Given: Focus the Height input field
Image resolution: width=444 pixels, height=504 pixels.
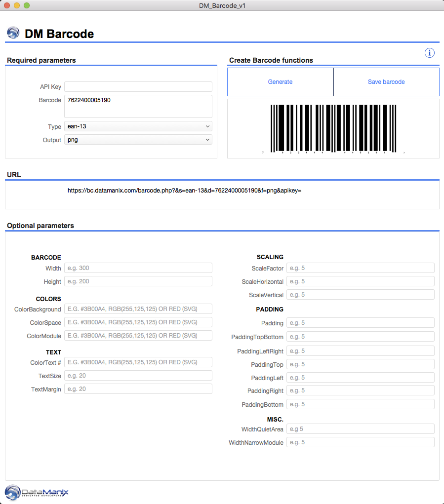Looking at the screenshot, I should (138, 281).
